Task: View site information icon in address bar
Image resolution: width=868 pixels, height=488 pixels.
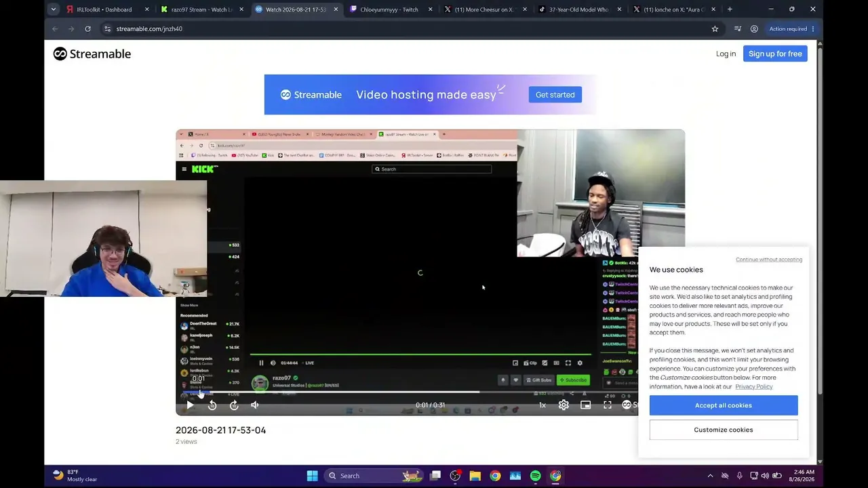Action: [107, 28]
